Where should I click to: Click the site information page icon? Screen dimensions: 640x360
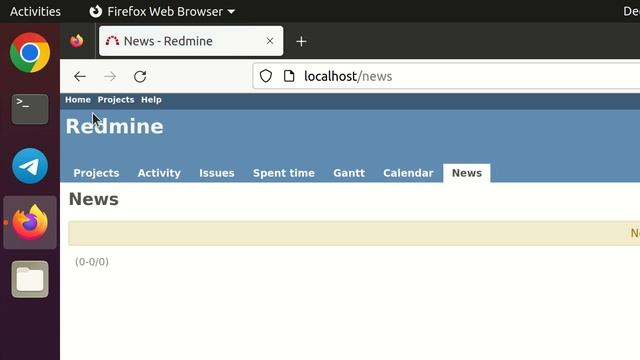tap(289, 76)
